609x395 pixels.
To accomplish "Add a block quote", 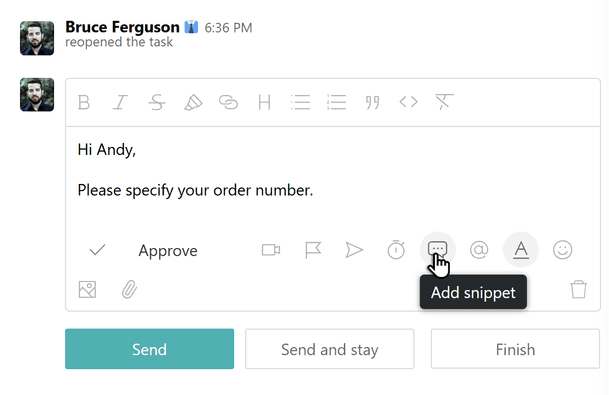I will 372,103.
